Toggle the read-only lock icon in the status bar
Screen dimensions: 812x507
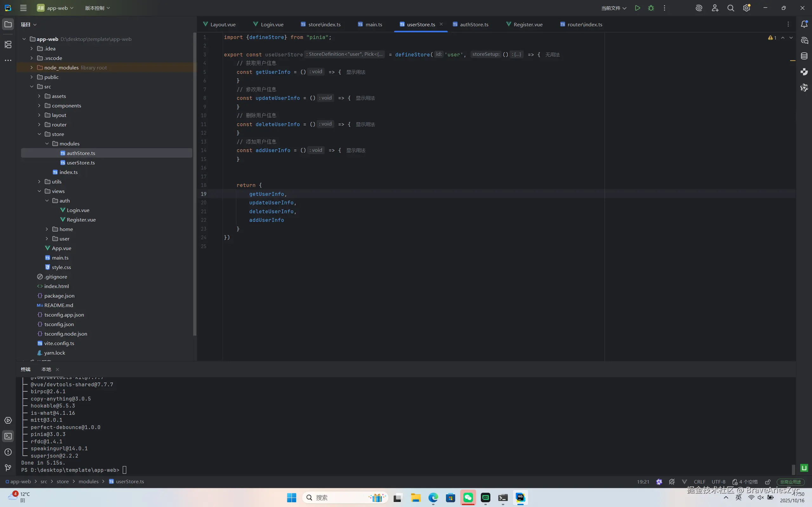tap(768, 482)
